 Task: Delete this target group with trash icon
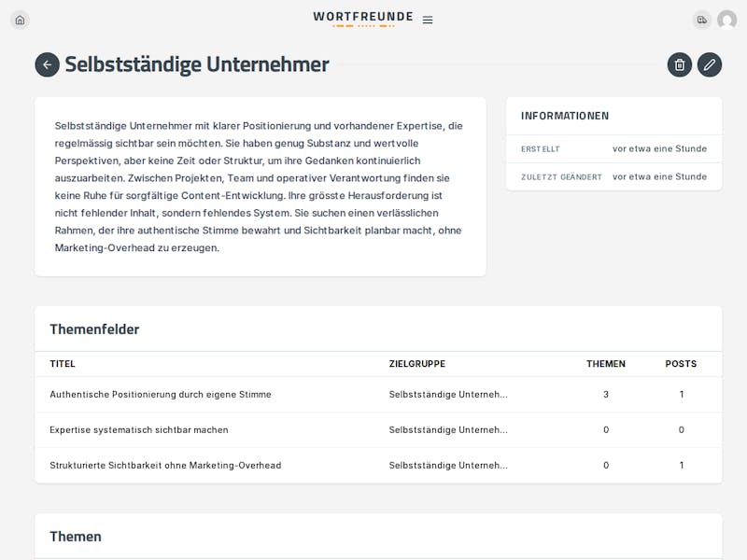[680, 64]
